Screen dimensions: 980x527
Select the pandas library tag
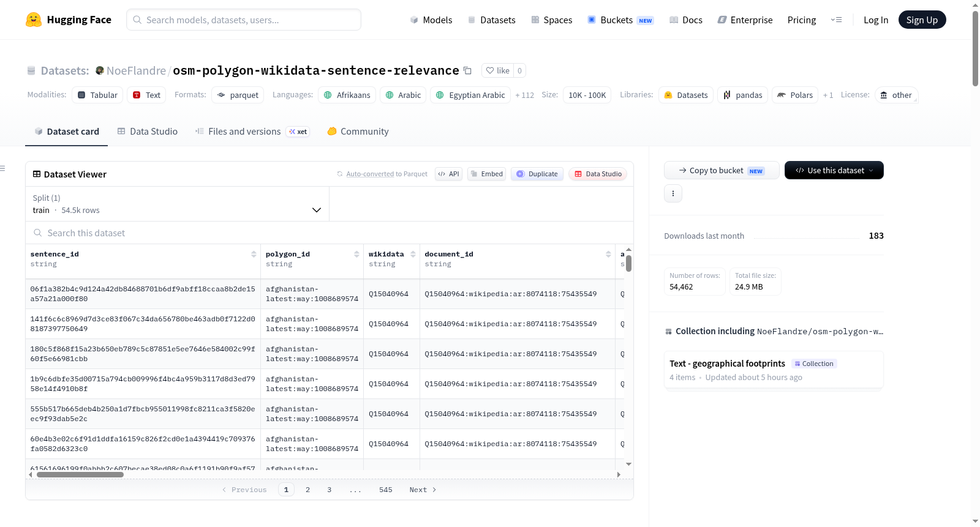(742, 95)
